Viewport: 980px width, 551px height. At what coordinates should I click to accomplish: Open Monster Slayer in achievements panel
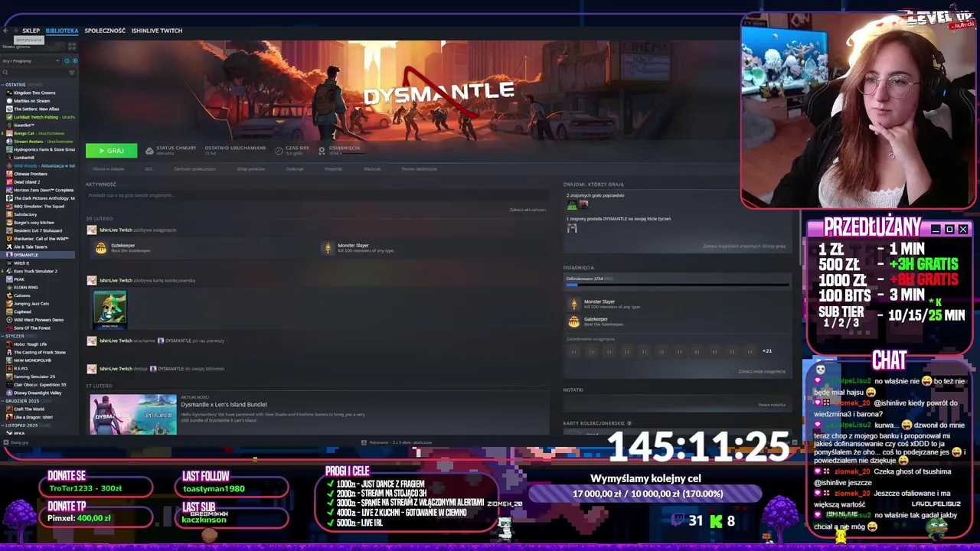pos(605,304)
